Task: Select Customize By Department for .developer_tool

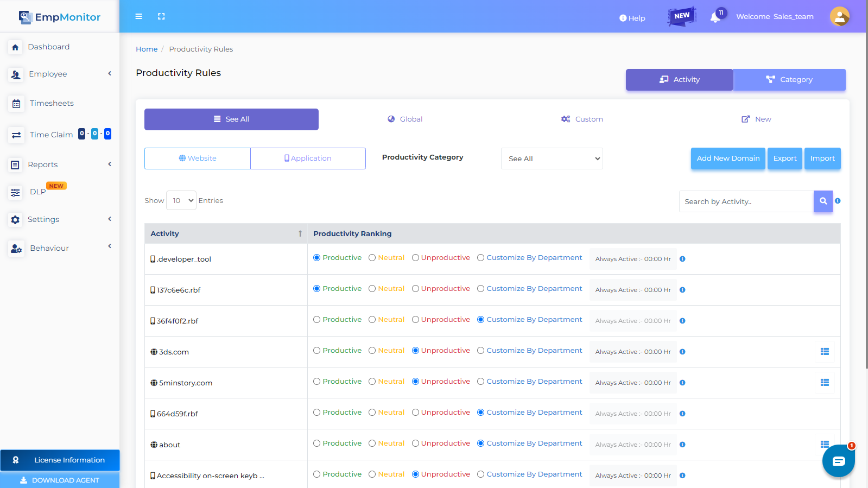Action: pyautogui.click(x=480, y=258)
